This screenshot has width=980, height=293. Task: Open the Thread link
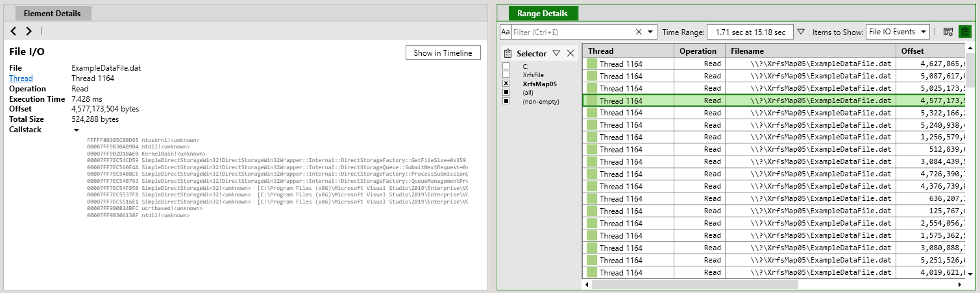(x=21, y=78)
